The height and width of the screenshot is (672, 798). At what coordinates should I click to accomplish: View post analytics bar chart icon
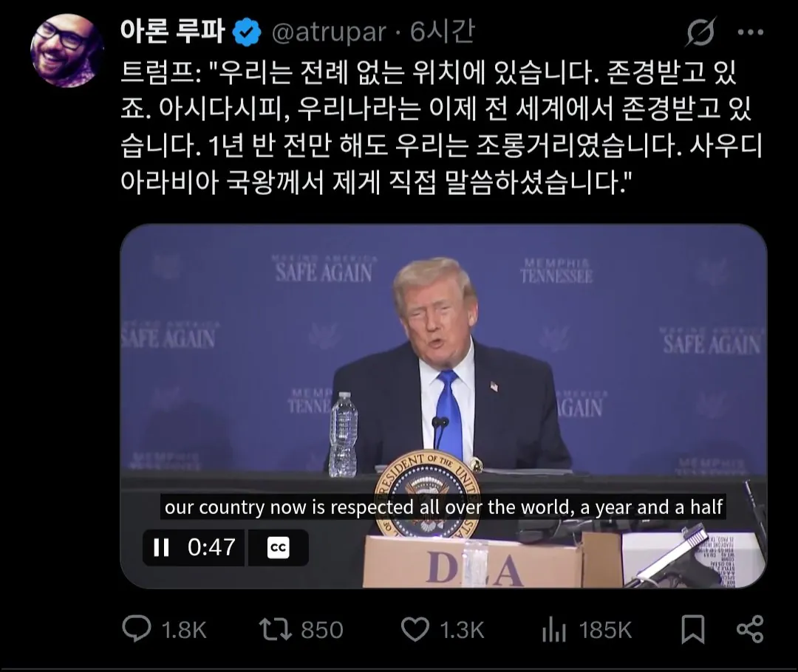(553, 630)
